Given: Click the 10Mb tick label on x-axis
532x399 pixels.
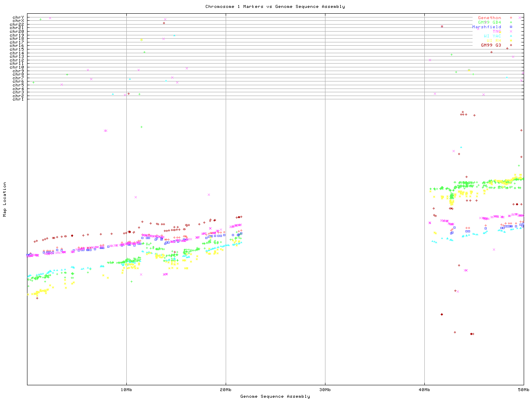Looking at the screenshot, I should click(126, 390).
